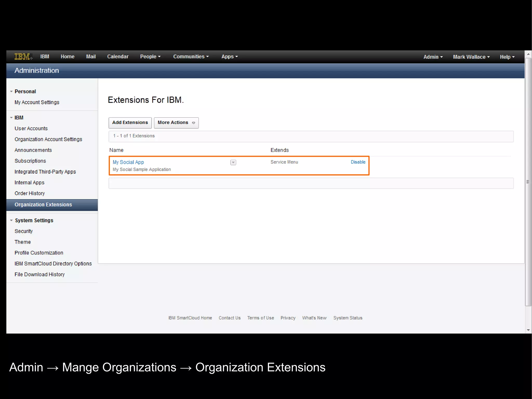Open Theme settings
The image size is (532, 399).
(x=23, y=242)
